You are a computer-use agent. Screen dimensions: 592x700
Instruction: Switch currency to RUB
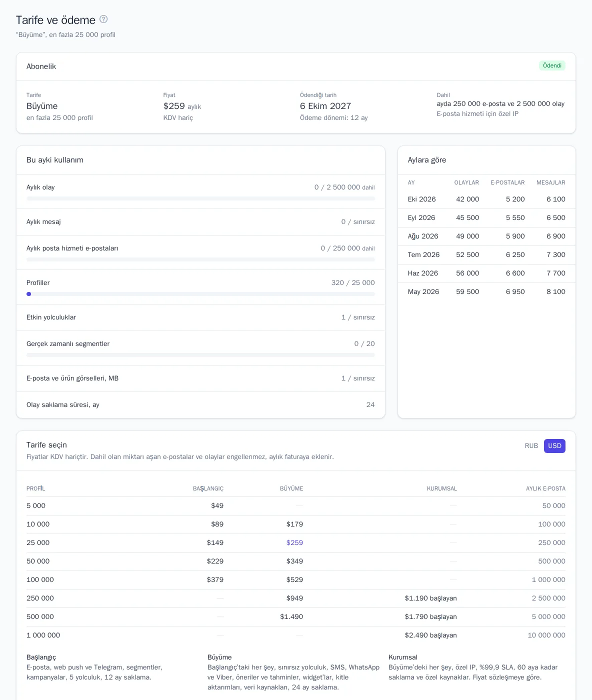[x=531, y=446]
